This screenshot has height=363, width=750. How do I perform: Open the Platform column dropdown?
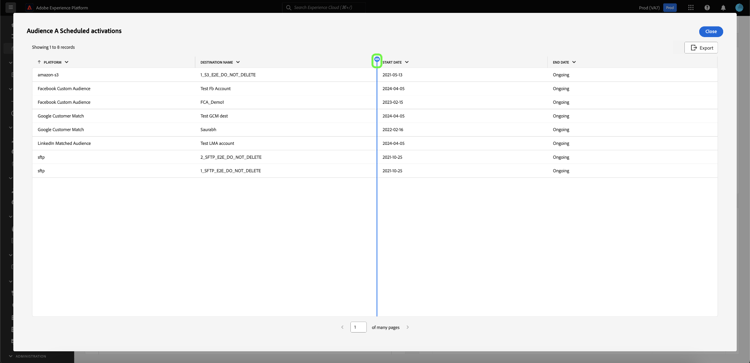coord(66,62)
